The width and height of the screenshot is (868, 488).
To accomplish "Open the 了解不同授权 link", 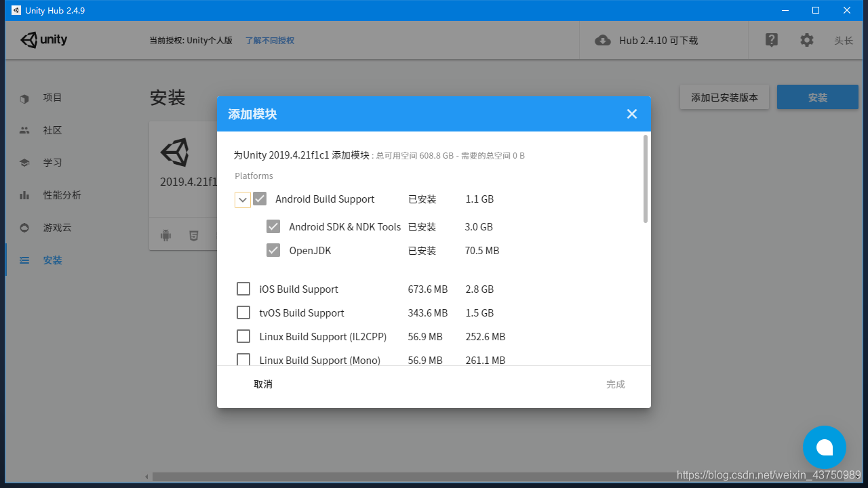I will click(270, 41).
